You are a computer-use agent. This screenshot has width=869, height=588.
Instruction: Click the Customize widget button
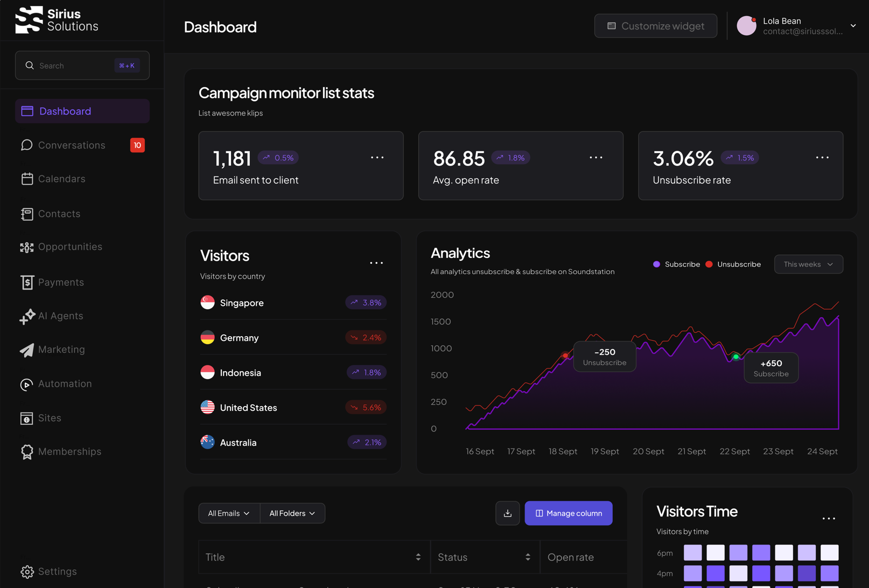click(x=655, y=26)
